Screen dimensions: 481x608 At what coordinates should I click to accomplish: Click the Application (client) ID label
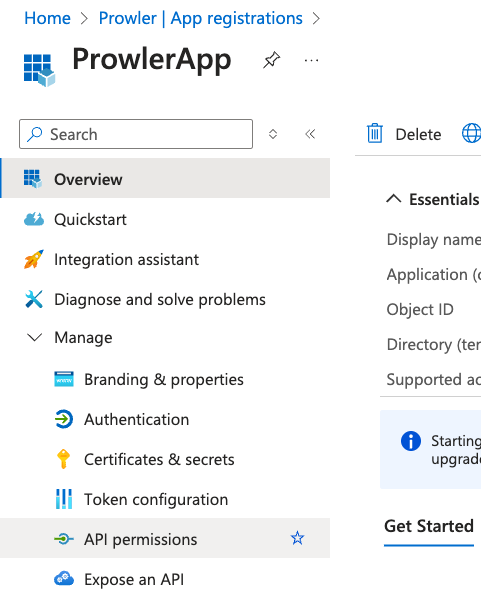[434, 275]
